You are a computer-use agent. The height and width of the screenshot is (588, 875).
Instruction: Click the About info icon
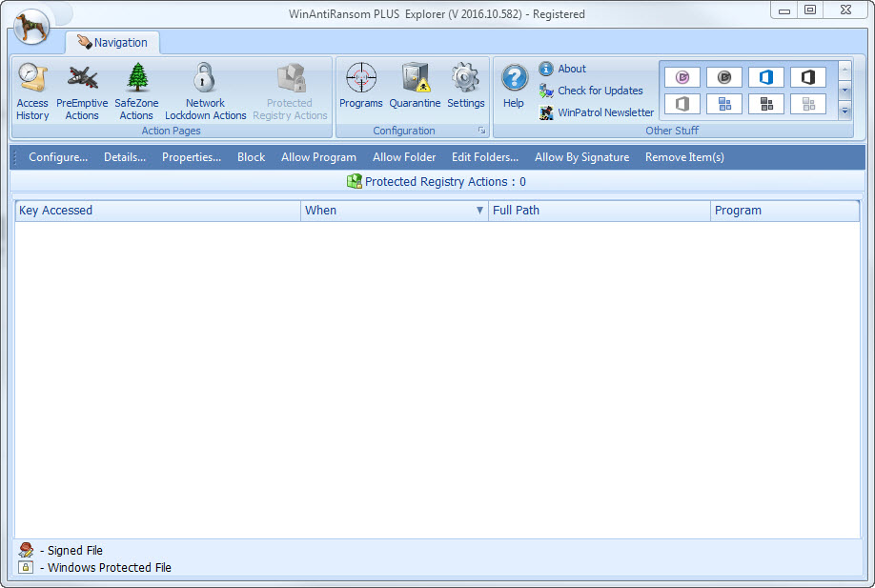point(546,69)
